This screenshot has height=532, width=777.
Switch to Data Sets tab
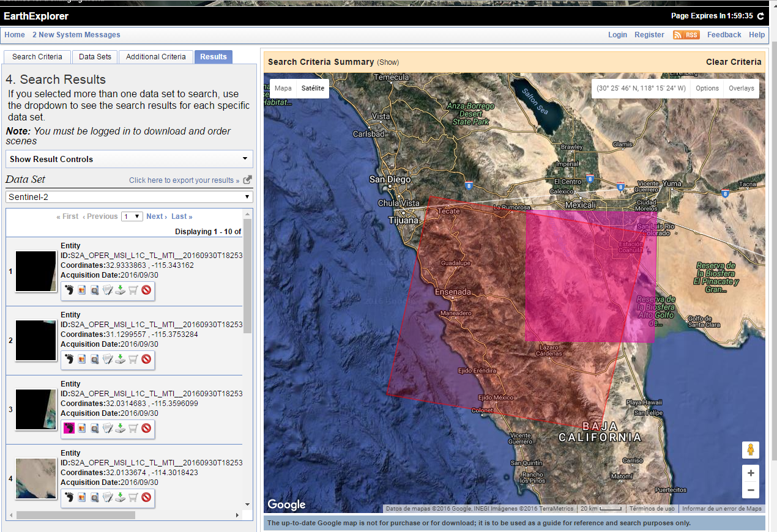pyautogui.click(x=95, y=57)
